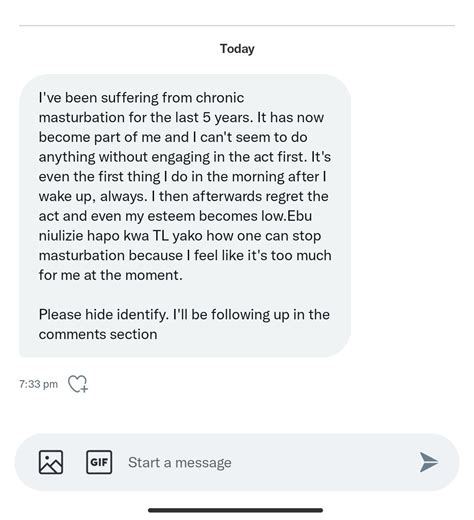Tap the plus sign on the reaction heart
Viewport: 474px width, 520px height.
click(84, 389)
